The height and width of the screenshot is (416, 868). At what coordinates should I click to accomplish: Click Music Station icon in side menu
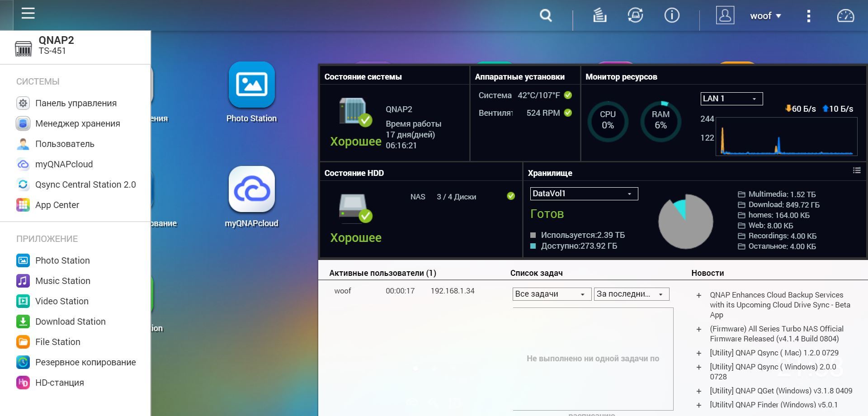[x=23, y=281]
